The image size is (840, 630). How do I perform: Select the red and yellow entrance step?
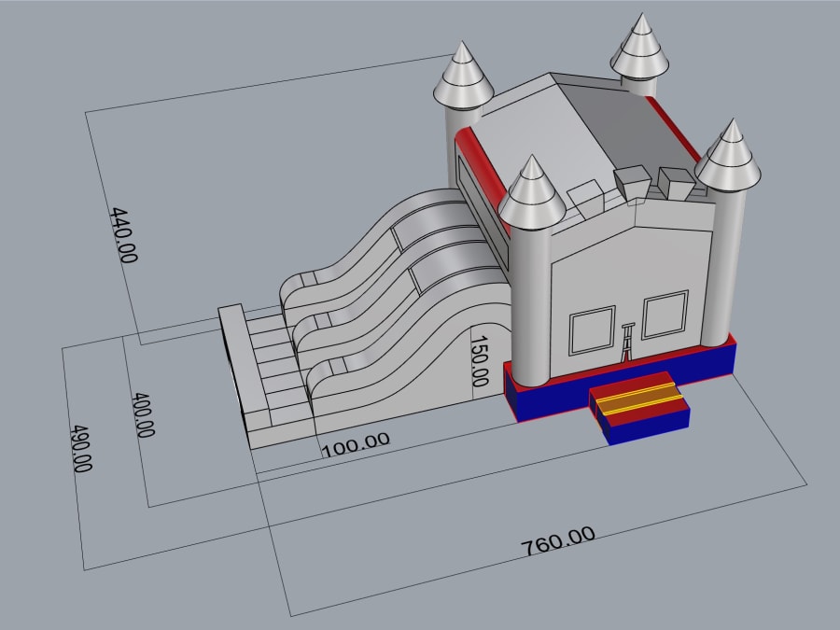coord(637,399)
